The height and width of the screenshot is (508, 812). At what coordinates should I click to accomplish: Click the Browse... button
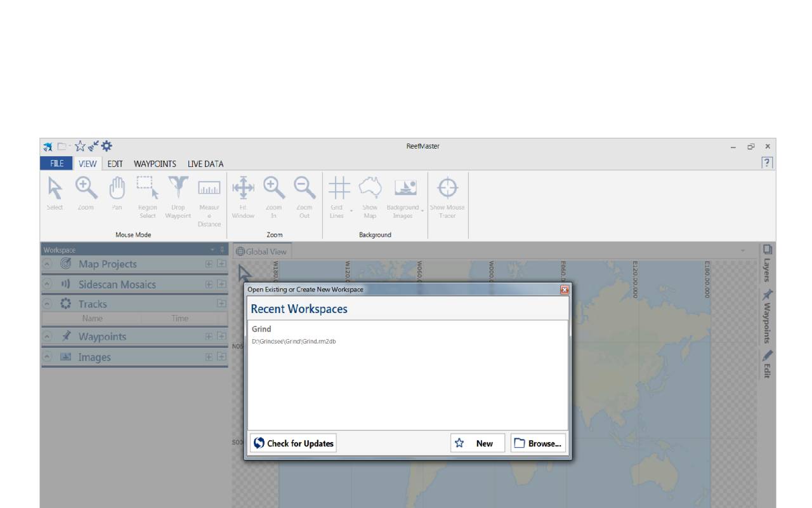(x=537, y=444)
